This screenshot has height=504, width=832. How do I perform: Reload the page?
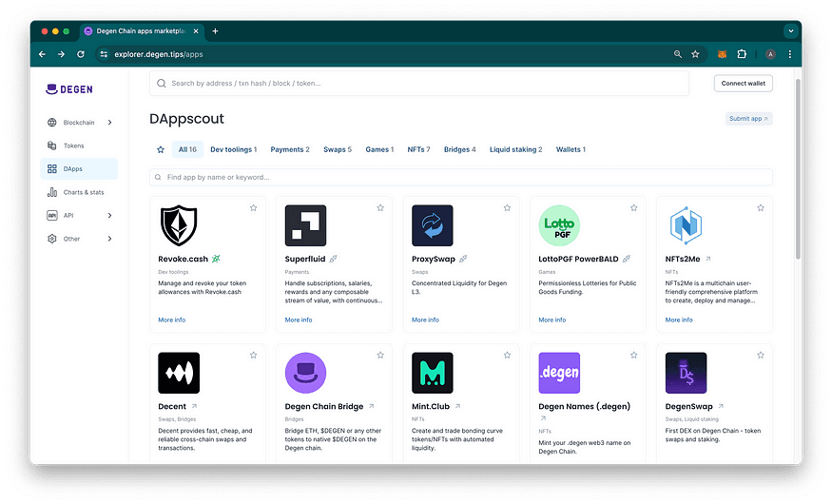(81, 54)
